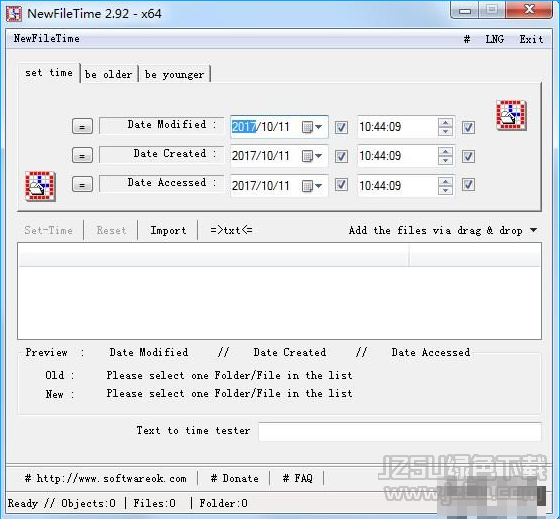This screenshot has height=519, width=560.
Task: Open the '#' menu
Action: pos(466,39)
